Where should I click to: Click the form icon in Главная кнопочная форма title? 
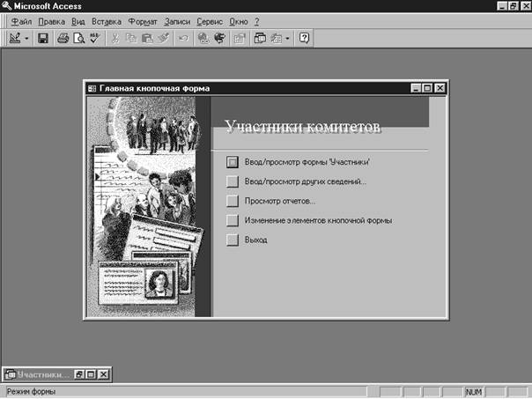[92, 89]
